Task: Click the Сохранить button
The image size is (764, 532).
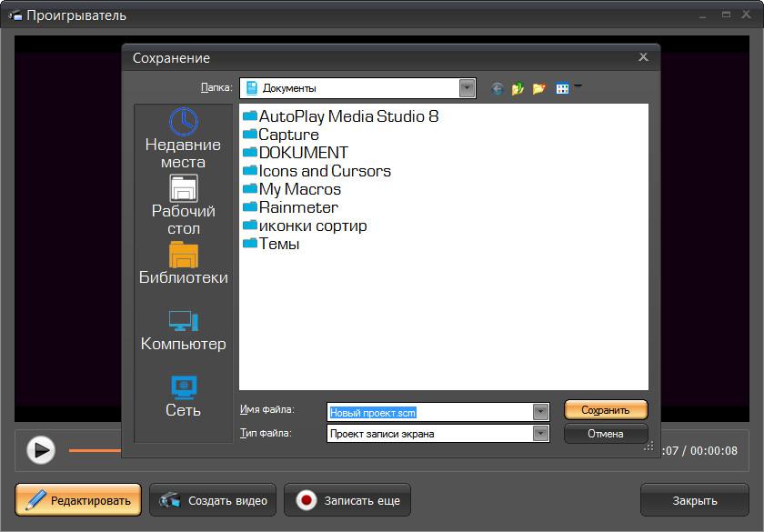Action: [x=606, y=410]
